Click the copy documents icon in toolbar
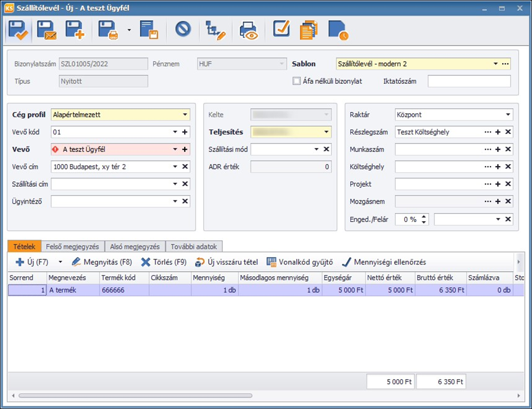This screenshot has height=409, width=532. click(x=309, y=30)
